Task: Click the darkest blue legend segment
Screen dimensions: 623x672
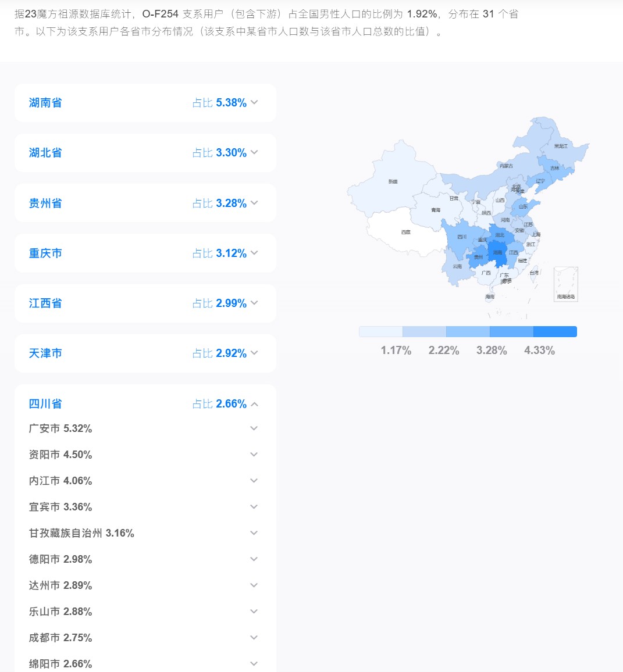Action: pos(556,332)
